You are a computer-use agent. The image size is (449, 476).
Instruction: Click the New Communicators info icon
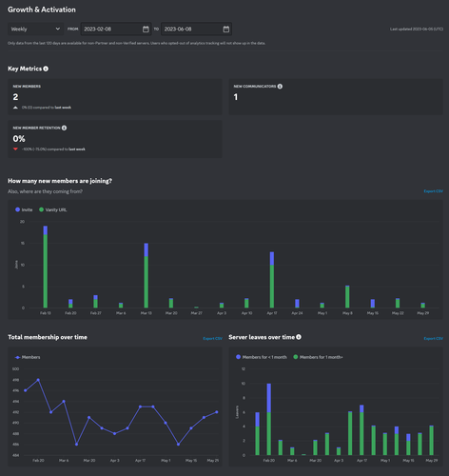coord(280,87)
